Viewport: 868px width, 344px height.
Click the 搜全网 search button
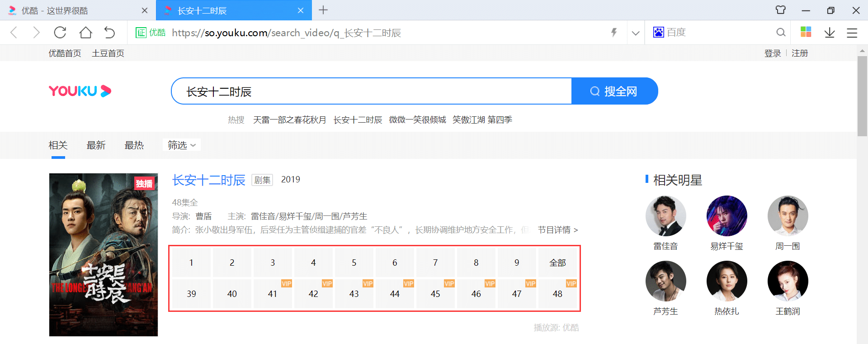pos(614,91)
